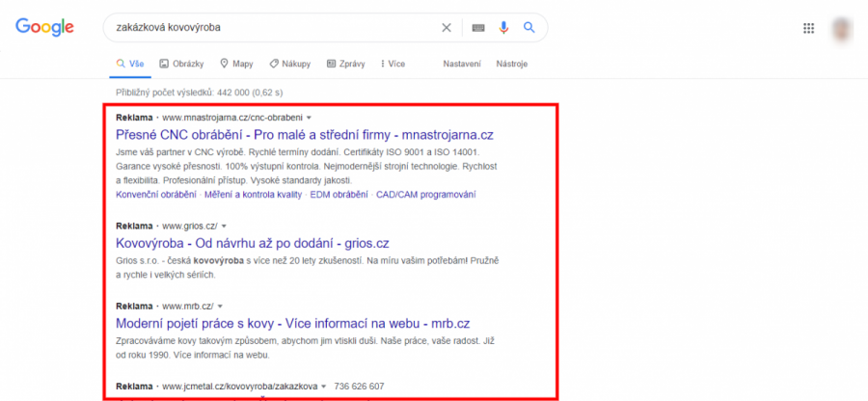Click the www.mnastrojarna.cz/cnc-obrabeni URL text
The image size is (868, 401).
(232, 118)
